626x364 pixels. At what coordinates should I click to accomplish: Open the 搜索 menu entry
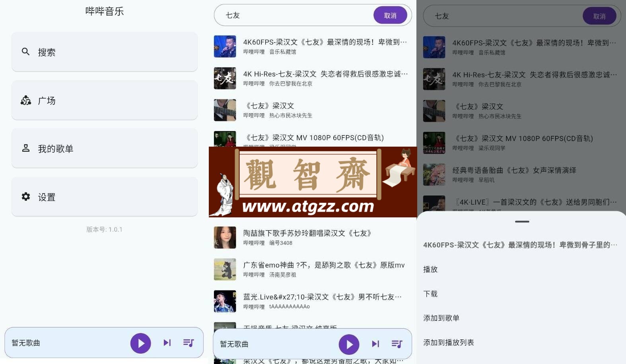click(105, 52)
